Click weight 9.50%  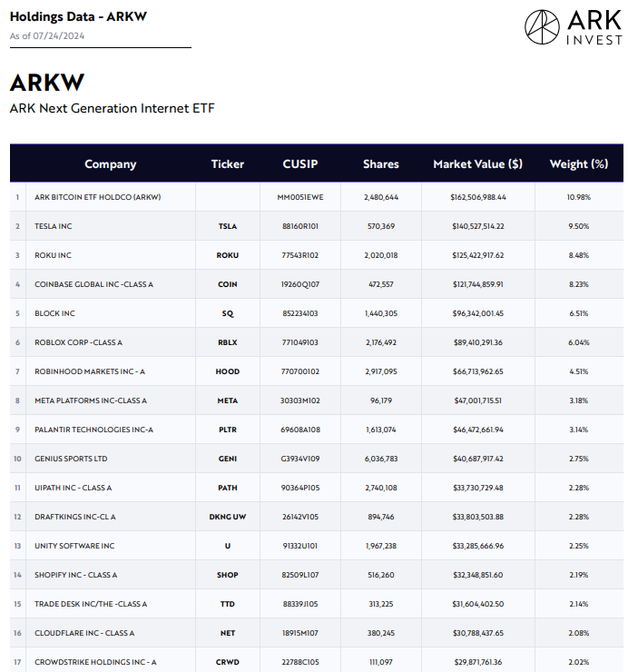click(579, 226)
